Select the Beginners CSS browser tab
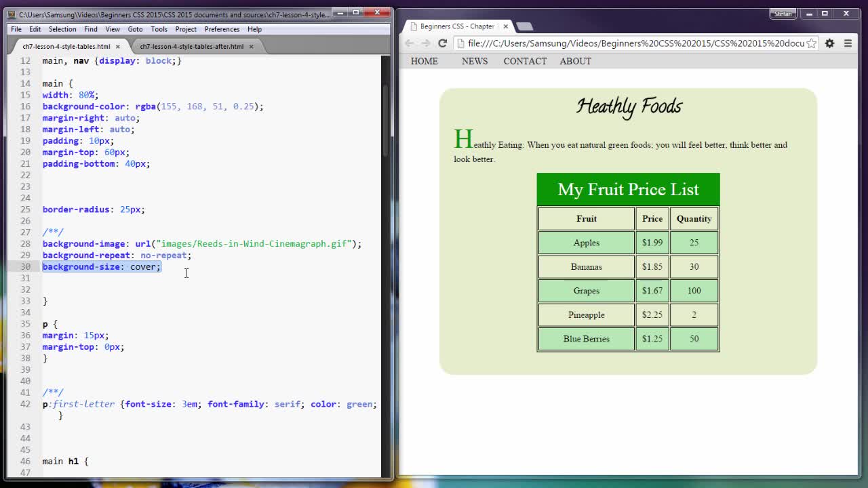Image resolution: width=868 pixels, height=488 pixels. (457, 26)
